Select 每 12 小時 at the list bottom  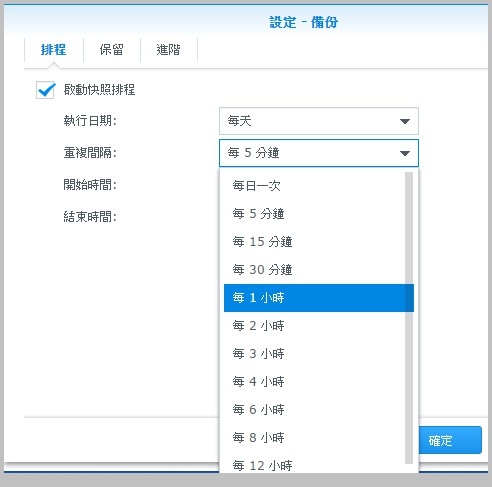(x=319, y=463)
